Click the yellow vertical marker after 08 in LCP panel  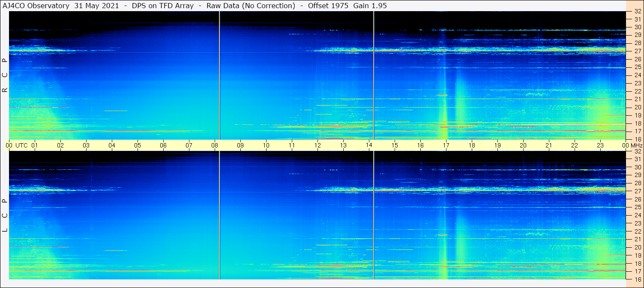point(219,215)
